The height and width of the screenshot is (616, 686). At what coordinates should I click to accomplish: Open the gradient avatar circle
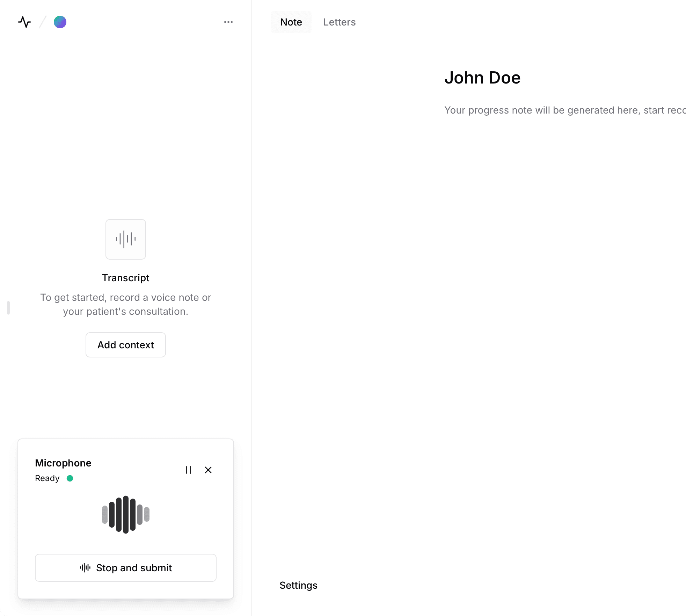[x=60, y=22]
